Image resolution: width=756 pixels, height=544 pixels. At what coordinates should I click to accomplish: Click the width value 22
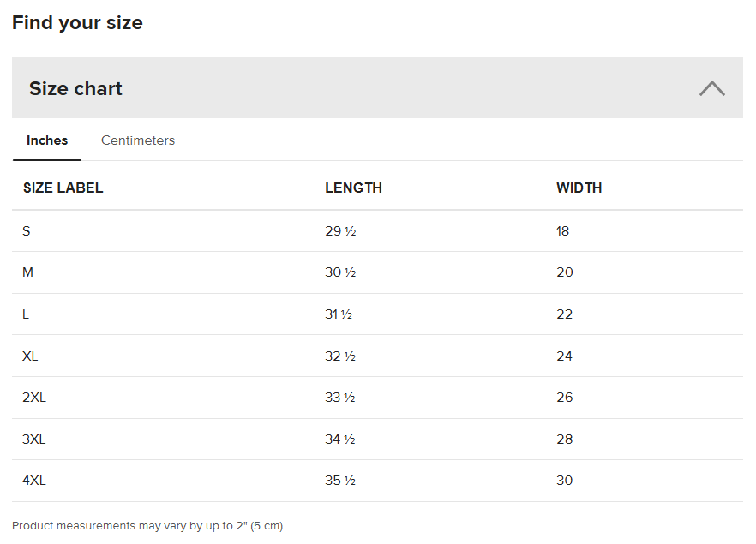point(564,314)
